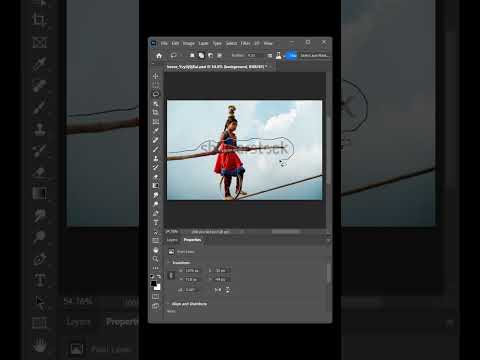Click the Y position field in Transform
The width and height of the screenshot is (480, 360).
coord(222,279)
